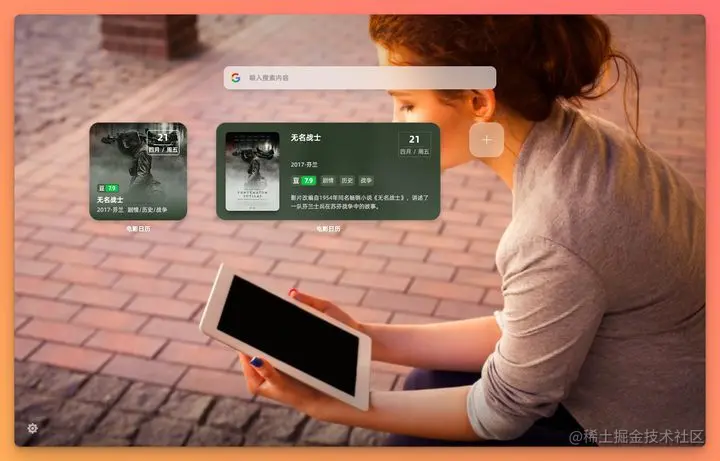
Task: Click the plus add-widget button
Action: click(x=487, y=140)
